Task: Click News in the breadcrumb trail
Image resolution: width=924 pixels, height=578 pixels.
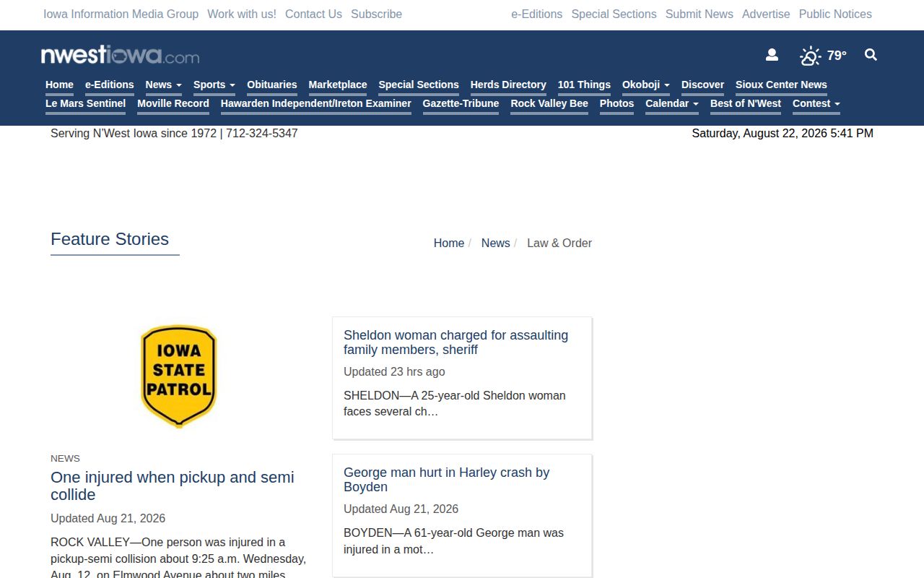Action: [495, 243]
